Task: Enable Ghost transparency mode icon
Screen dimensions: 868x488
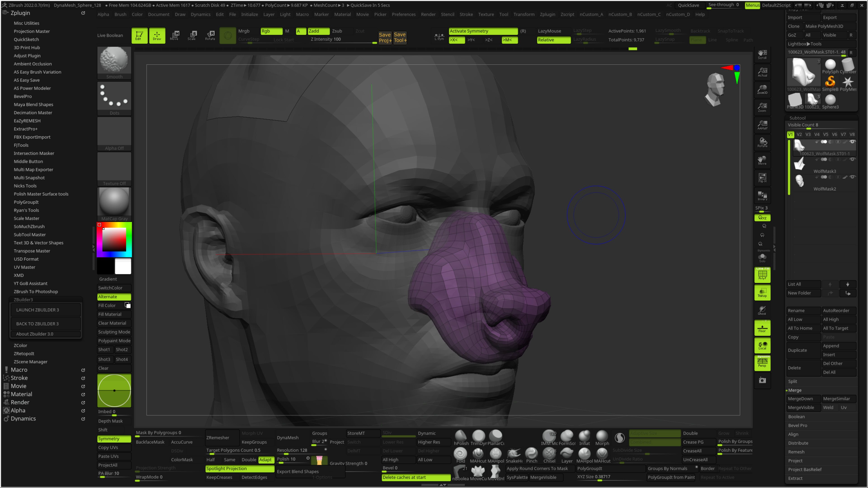Action: point(762,310)
